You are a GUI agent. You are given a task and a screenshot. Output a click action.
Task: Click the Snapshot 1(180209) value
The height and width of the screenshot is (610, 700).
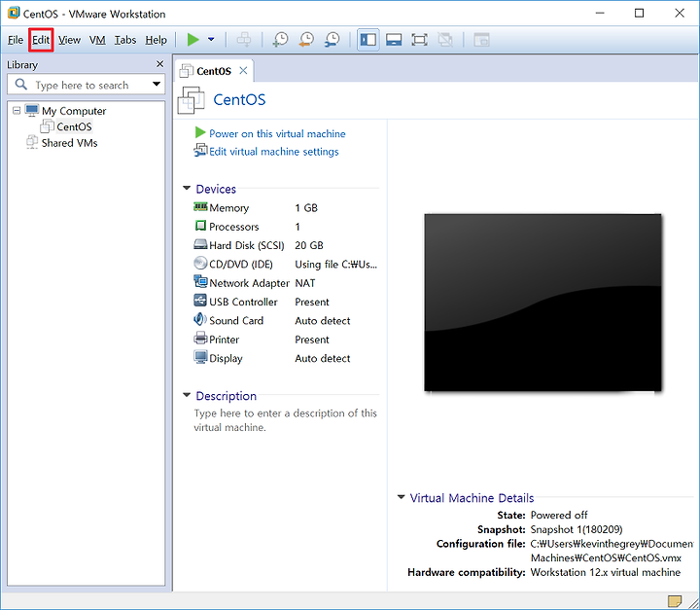click(577, 529)
